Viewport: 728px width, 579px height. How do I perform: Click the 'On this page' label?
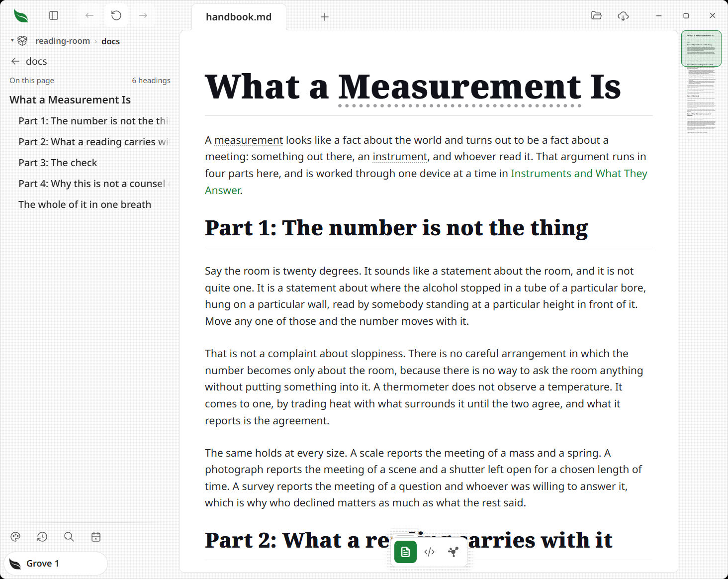(x=32, y=81)
